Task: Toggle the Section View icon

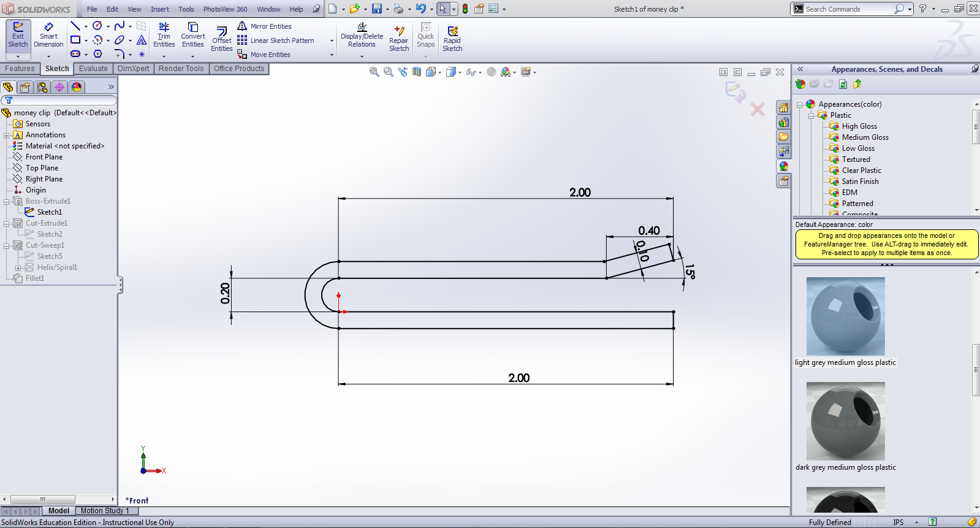Action: [x=417, y=72]
